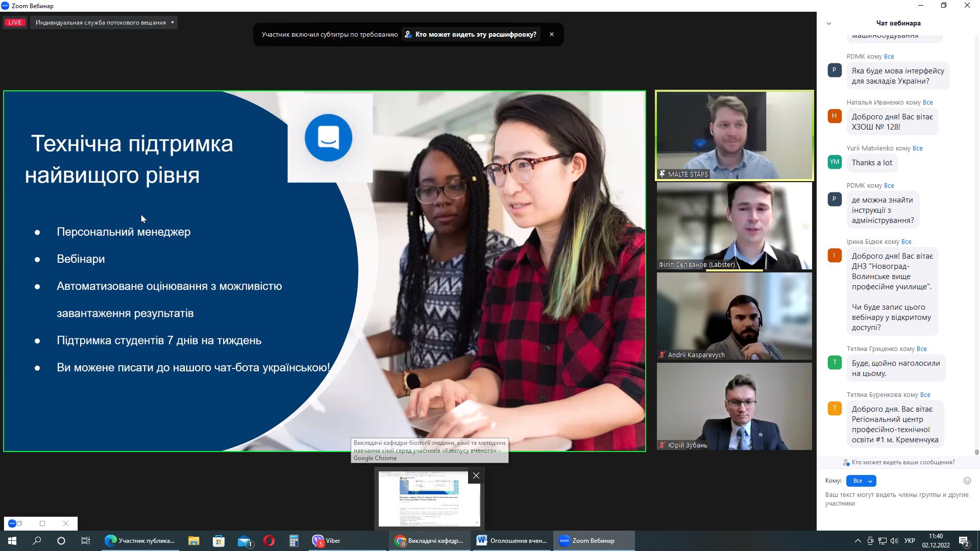Open the Chrome window preview thumbnail
Screen dimensions: 980x551
pos(429,500)
